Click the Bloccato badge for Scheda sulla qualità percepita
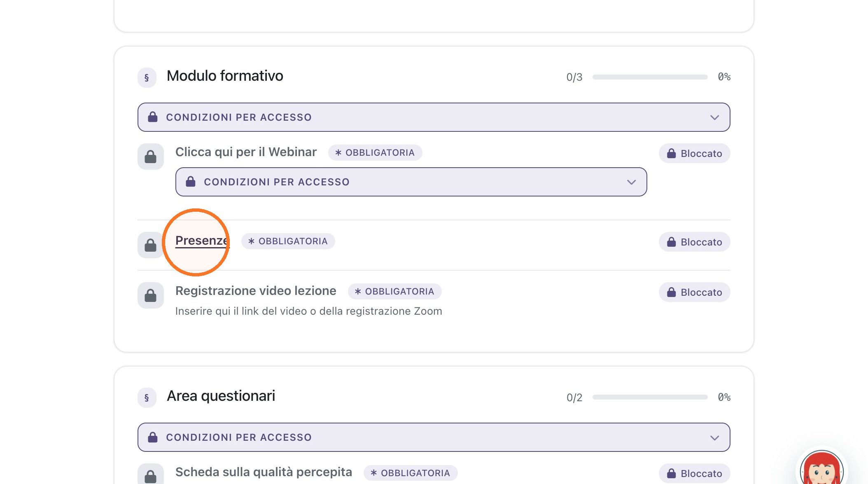This screenshot has height=484, width=868. 694,473
